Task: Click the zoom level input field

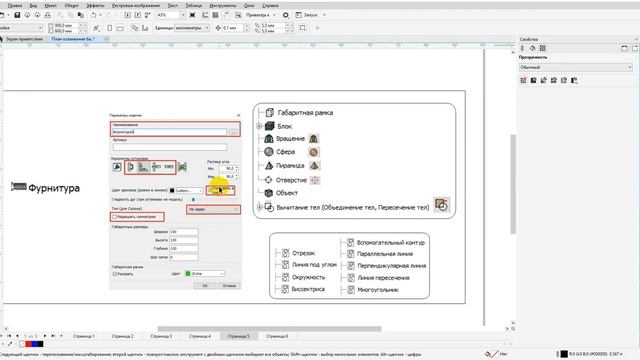Action: pos(168,15)
